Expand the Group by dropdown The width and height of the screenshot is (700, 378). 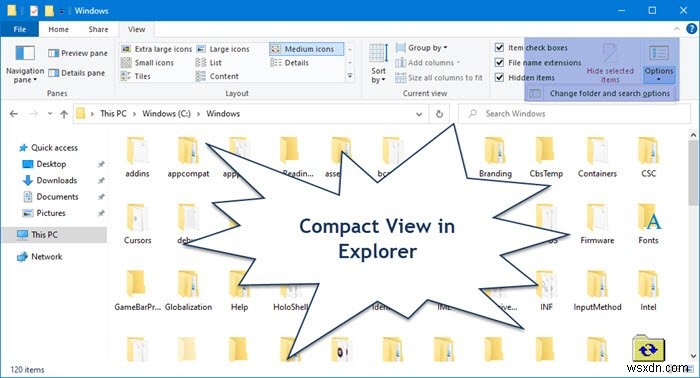421,48
